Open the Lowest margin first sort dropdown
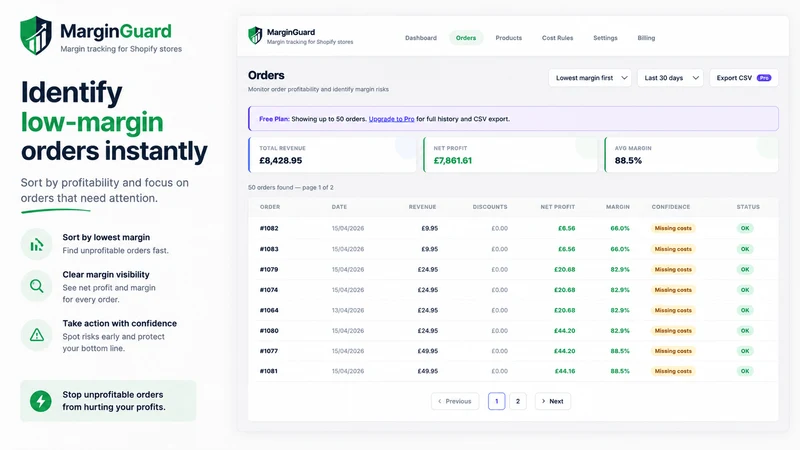 pyautogui.click(x=590, y=78)
